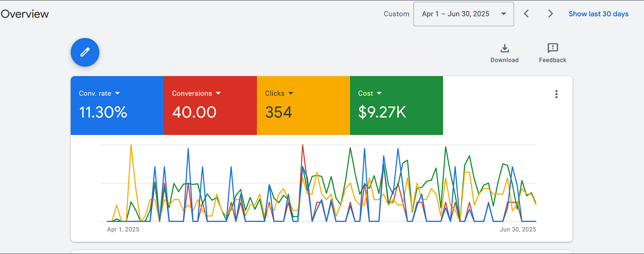644x254 pixels.
Task: Click the Apr 1, 2025 axis label
Action: (x=123, y=229)
